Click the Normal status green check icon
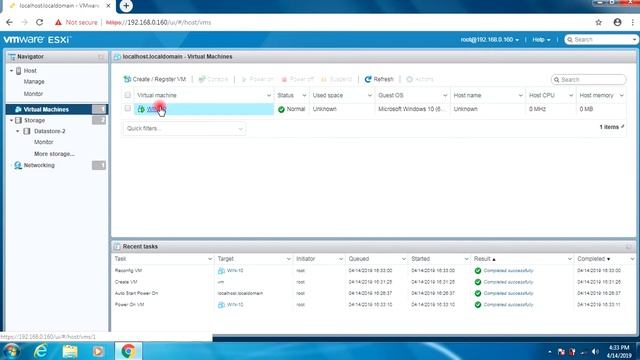Viewport: 640px width, 360px height. pos(281,109)
